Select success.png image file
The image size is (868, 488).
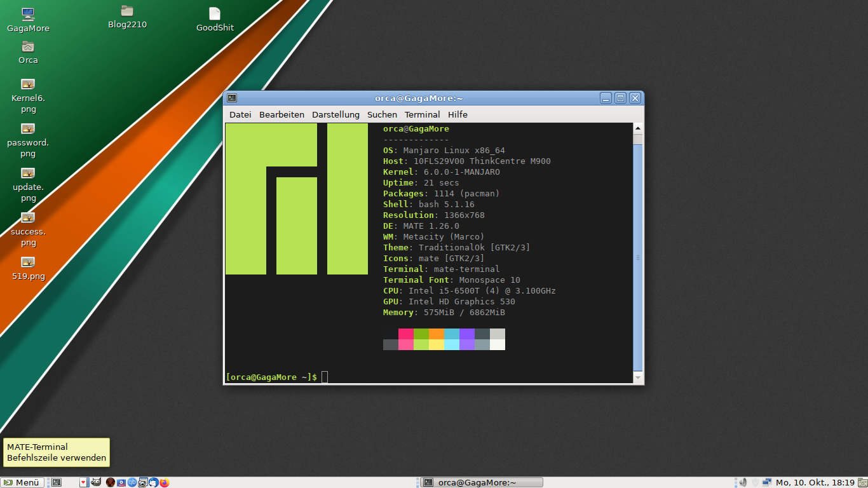tap(28, 229)
